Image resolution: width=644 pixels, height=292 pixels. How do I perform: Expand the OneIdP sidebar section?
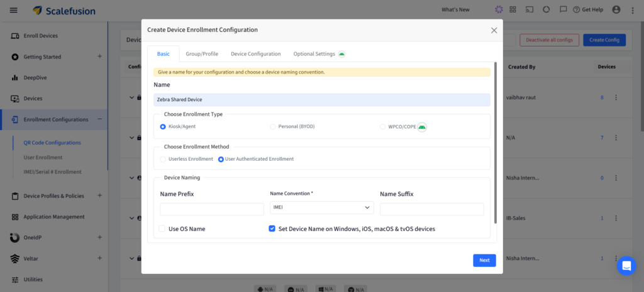click(99, 237)
